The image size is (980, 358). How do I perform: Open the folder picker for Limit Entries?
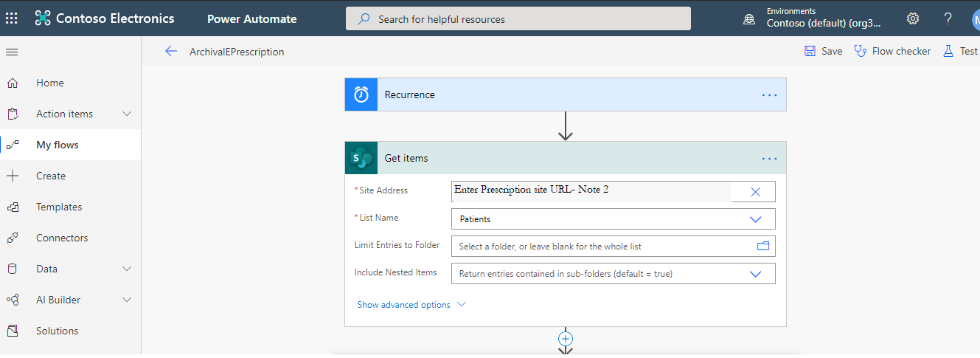763,246
